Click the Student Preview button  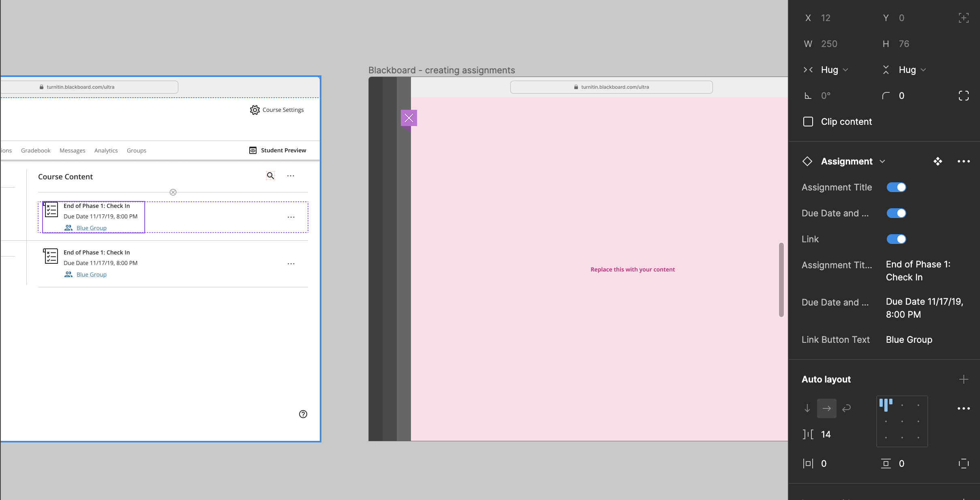278,150
